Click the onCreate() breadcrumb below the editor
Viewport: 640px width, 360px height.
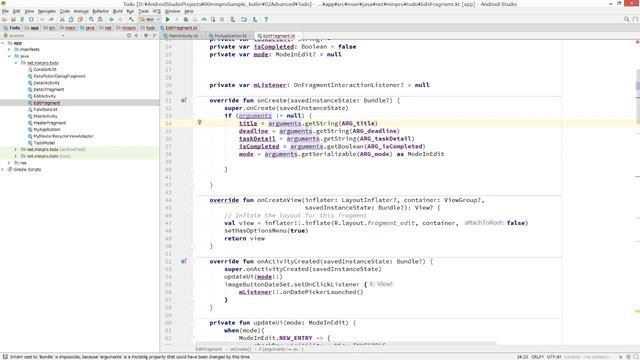(240, 349)
